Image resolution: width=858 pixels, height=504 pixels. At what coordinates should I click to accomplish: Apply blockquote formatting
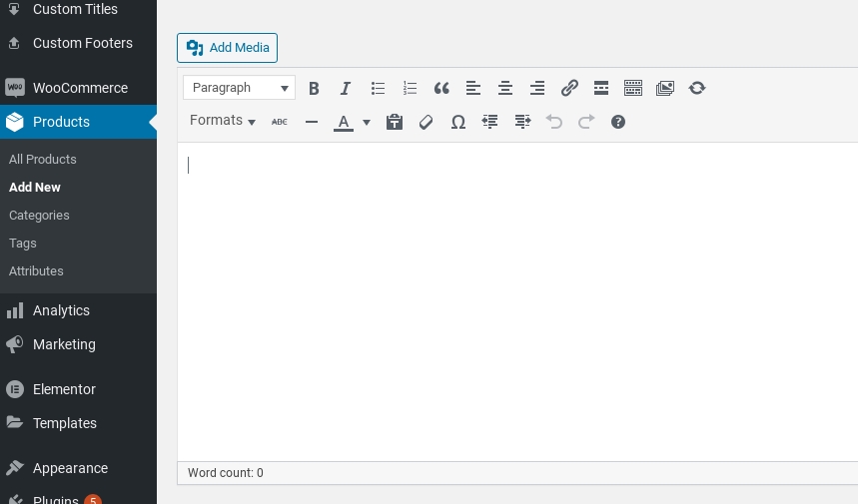pos(441,88)
